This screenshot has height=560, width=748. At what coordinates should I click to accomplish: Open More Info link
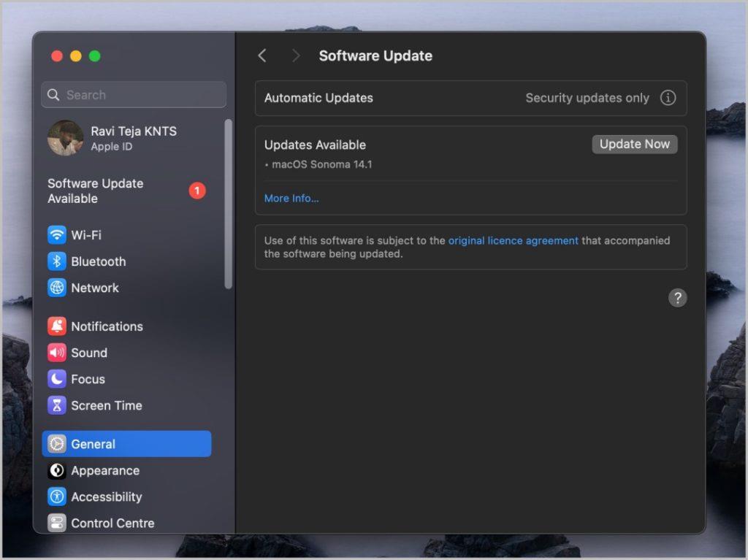291,198
